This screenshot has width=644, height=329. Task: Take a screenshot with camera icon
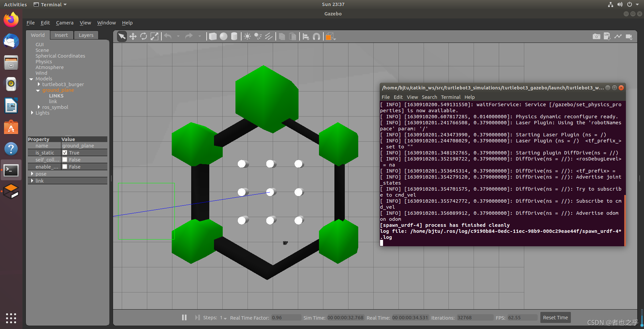pos(596,36)
